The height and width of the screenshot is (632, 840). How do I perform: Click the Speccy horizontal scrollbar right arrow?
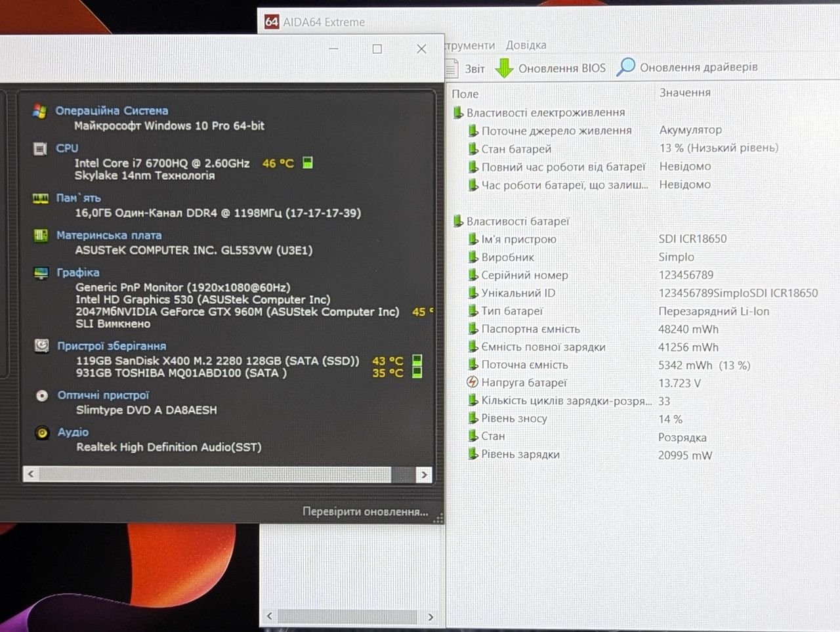[x=424, y=474]
